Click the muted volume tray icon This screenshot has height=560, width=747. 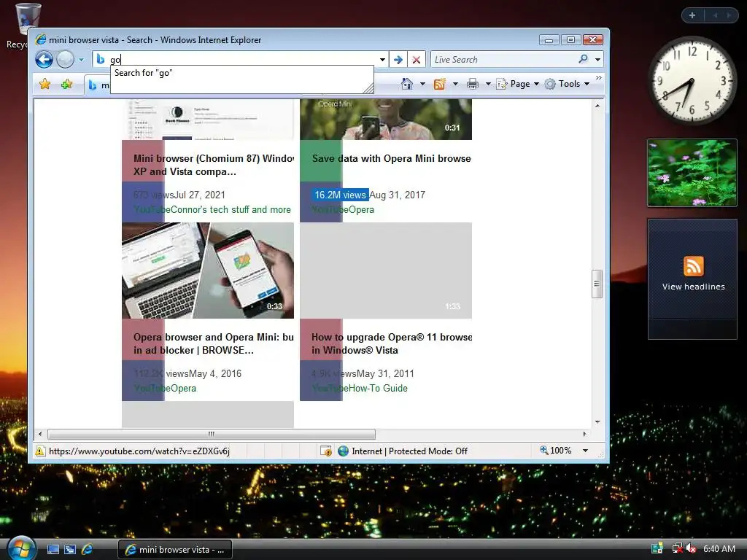click(x=692, y=549)
